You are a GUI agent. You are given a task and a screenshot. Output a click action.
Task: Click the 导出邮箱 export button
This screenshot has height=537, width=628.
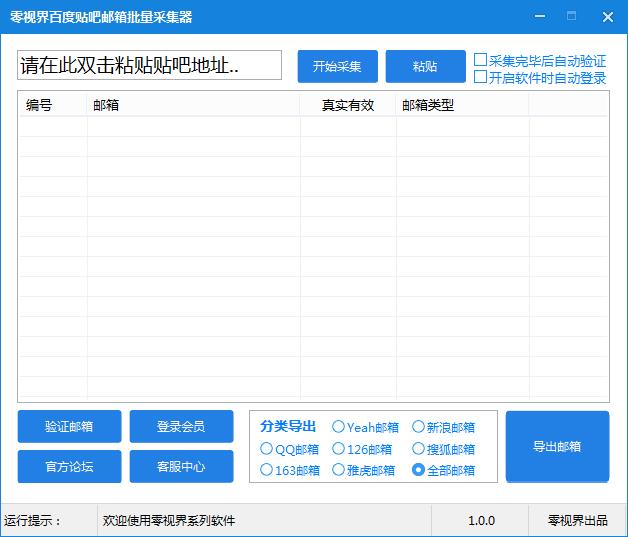[557, 446]
